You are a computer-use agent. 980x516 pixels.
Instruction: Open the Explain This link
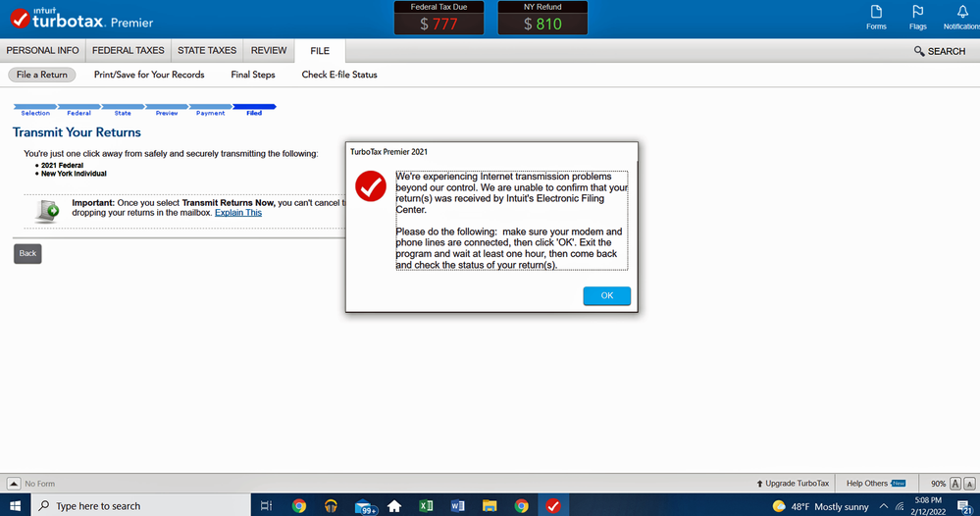coord(238,213)
